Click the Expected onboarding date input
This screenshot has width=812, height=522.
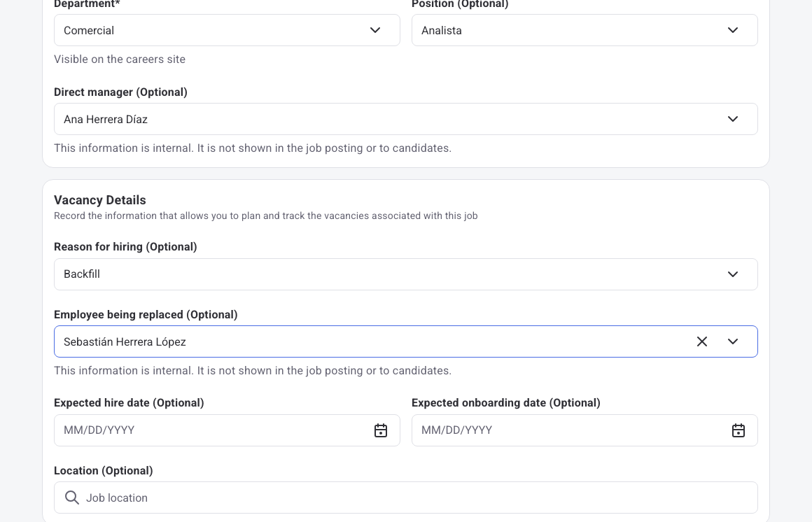tap(584, 430)
